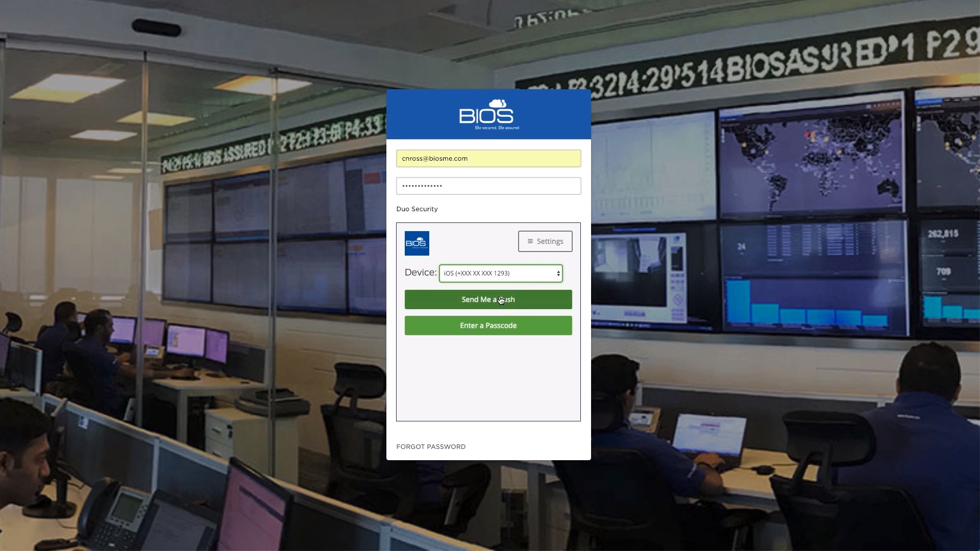
Task: Click the empty area of the Duo frame
Action: coord(488,380)
